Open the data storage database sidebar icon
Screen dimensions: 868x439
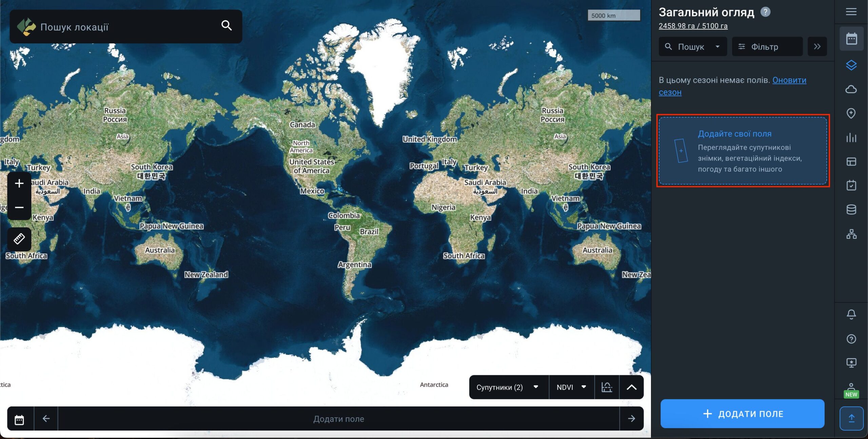coord(851,209)
